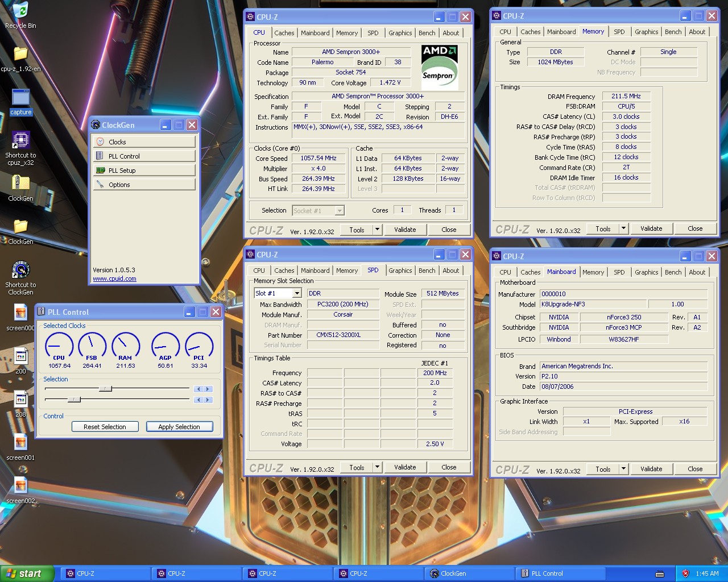The width and height of the screenshot is (728, 582).
Task: Open the screen001 image file icon
Action: (20, 442)
